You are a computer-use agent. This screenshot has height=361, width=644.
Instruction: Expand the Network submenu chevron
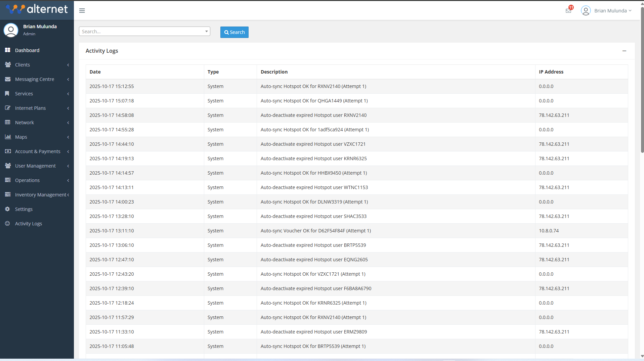pyautogui.click(x=68, y=123)
